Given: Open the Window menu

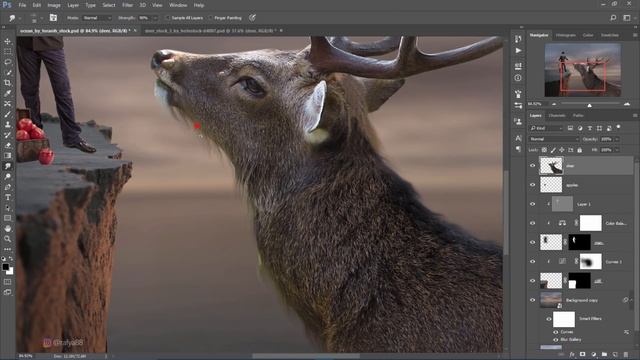Looking at the screenshot, I should pyautogui.click(x=178, y=5).
